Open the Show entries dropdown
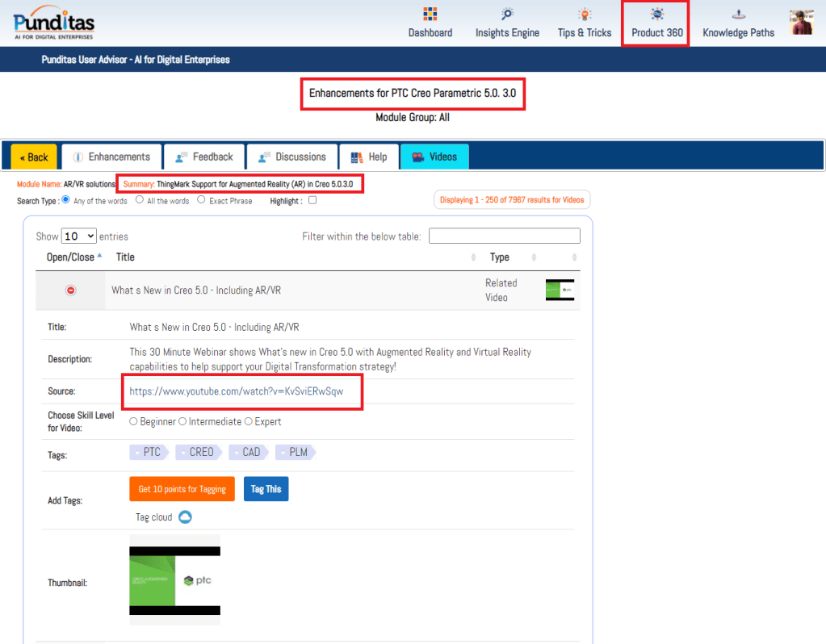 click(79, 236)
